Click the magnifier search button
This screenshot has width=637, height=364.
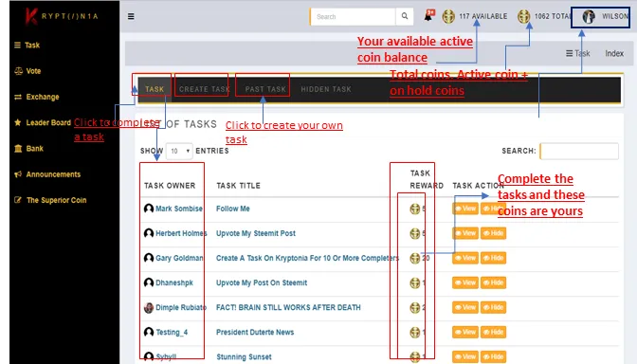(405, 16)
